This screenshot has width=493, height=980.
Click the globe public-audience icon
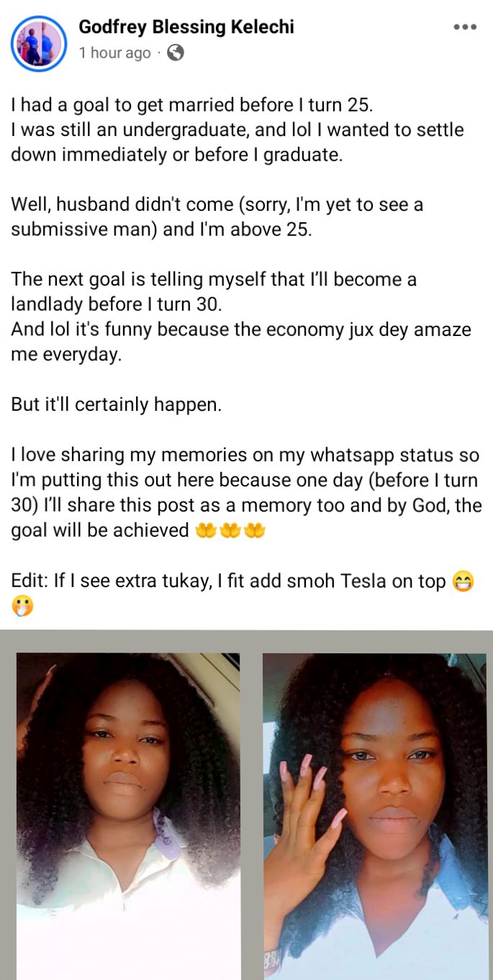coord(175,53)
